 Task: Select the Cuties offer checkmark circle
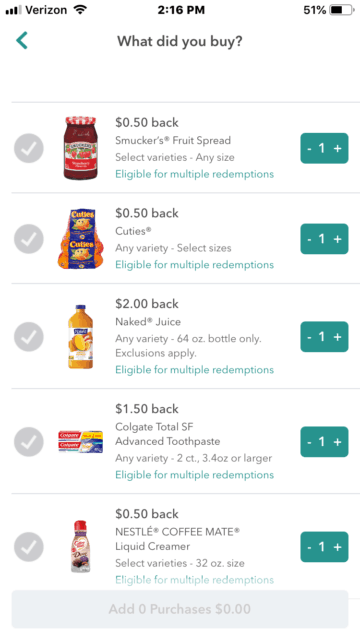(29, 239)
